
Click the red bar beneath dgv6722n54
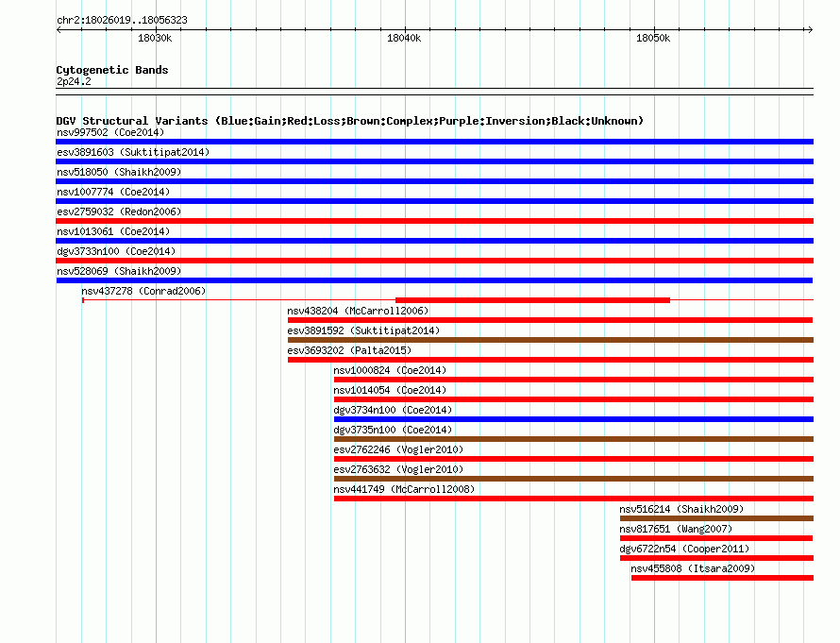[716, 558]
